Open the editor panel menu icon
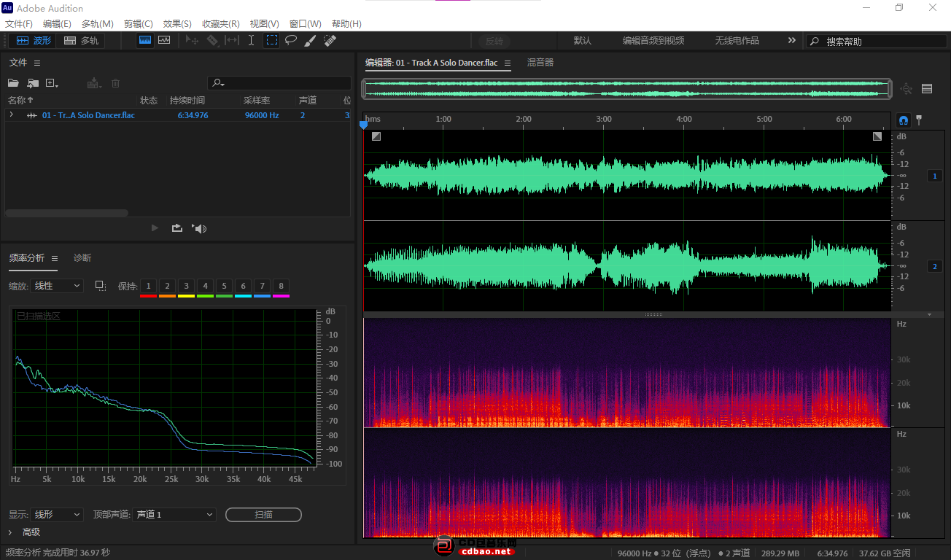951x560 pixels. pos(508,63)
